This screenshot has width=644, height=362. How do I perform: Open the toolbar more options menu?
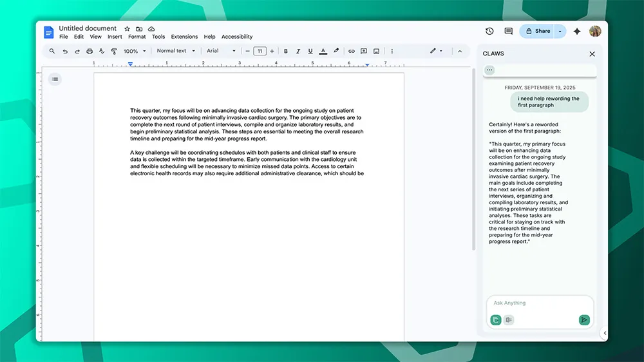point(392,52)
